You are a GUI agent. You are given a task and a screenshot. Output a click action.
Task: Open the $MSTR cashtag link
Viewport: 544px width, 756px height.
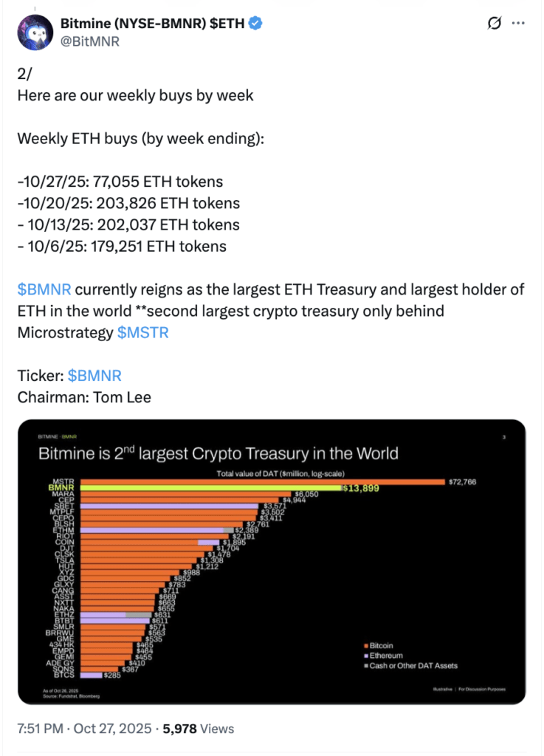tap(142, 332)
